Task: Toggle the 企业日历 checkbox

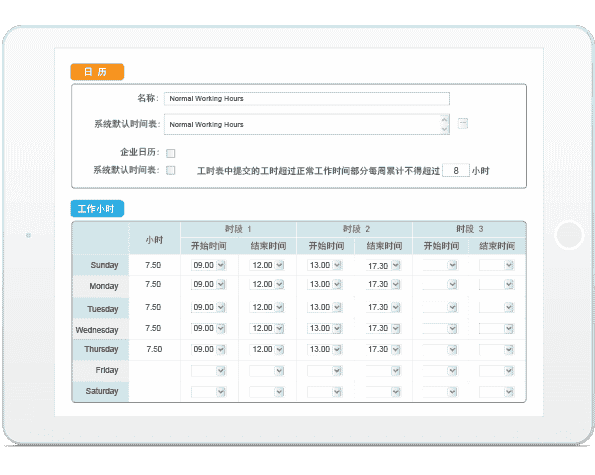Action: pyautogui.click(x=171, y=153)
